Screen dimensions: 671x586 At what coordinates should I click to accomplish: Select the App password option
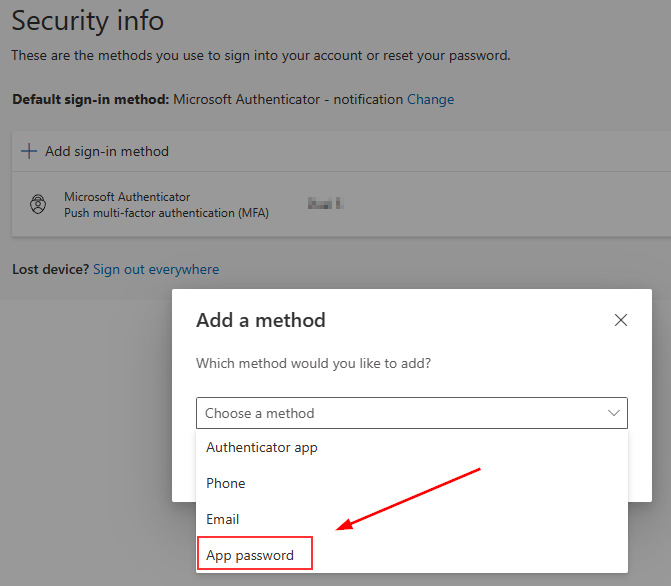coord(250,555)
